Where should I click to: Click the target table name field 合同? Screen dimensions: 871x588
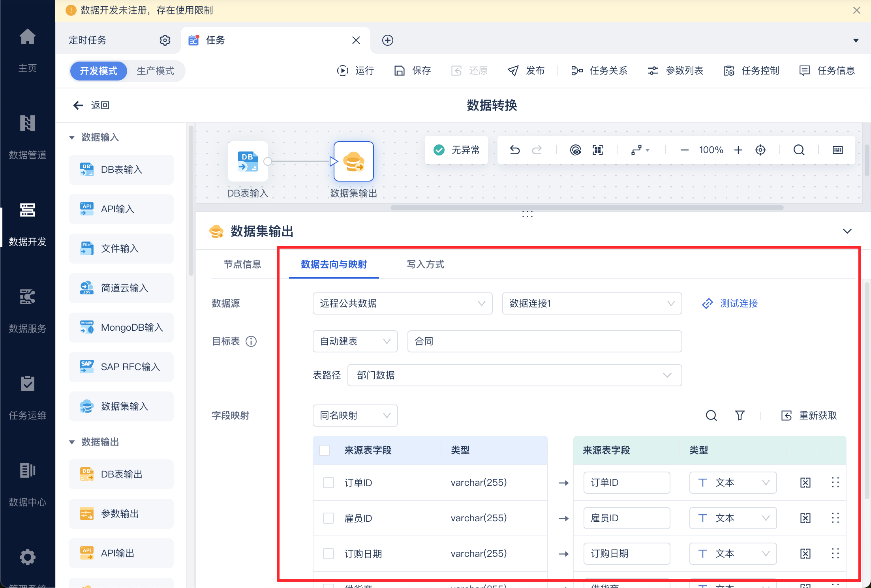pos(544,341)
